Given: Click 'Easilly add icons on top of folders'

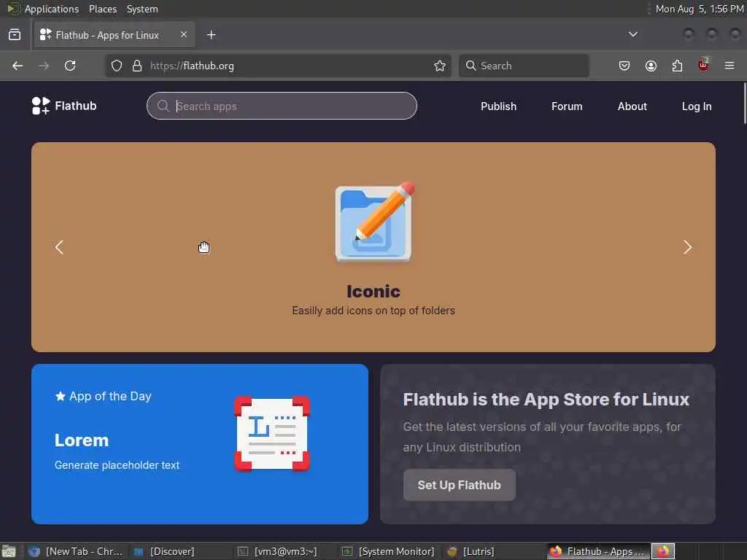Looking at the screenshot, I should click(373, 311).
